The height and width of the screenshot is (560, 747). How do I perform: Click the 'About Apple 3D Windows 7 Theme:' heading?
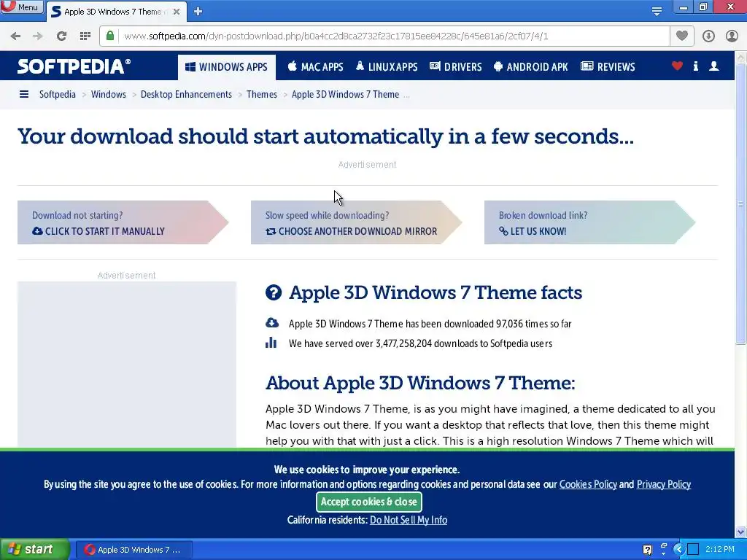(x=420, y=383)
